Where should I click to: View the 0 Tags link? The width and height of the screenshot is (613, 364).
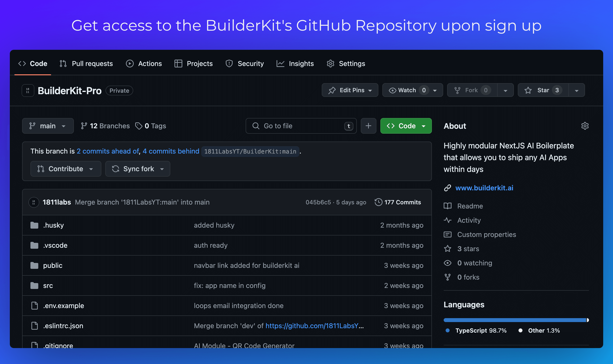coord(151,126)
